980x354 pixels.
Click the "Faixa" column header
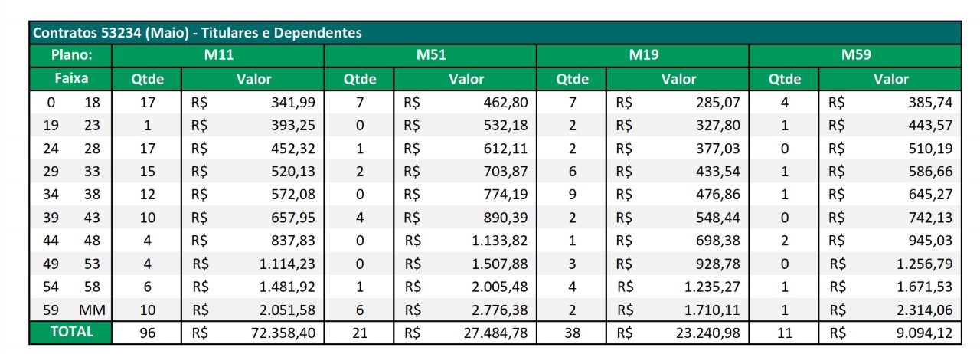tap(71, 78)
